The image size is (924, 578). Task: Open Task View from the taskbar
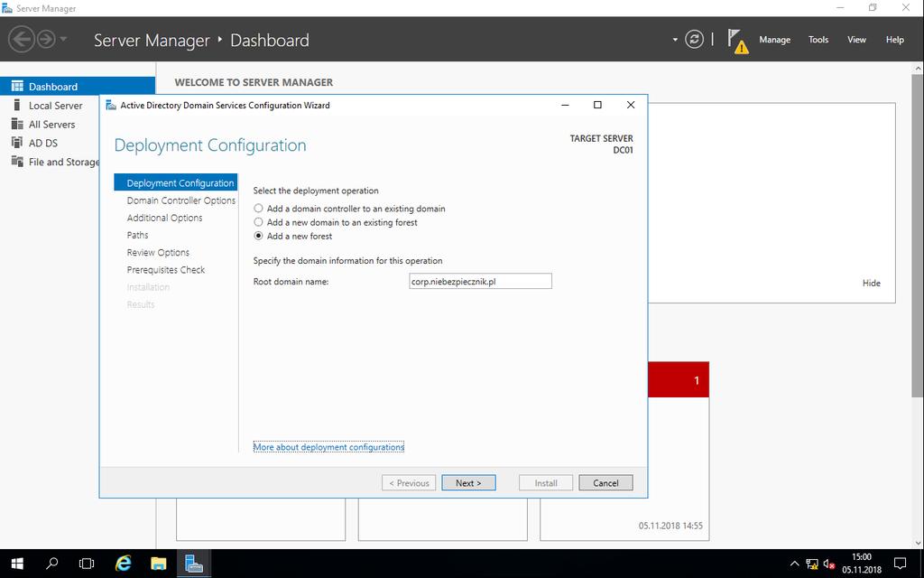87,564
